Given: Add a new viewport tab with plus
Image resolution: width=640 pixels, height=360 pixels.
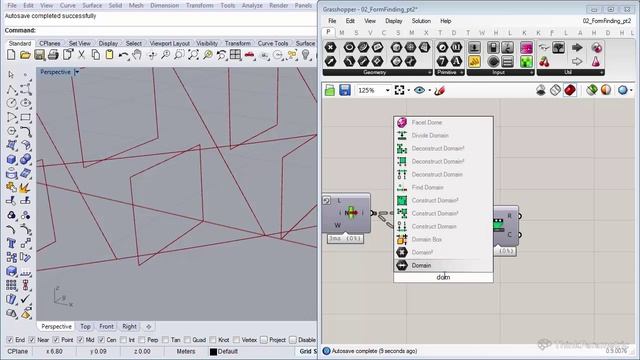Looking at the screenshot, I should 149,327.
